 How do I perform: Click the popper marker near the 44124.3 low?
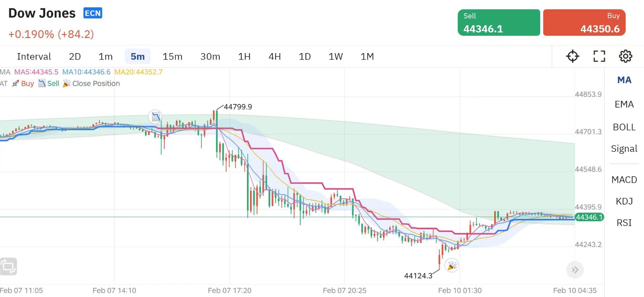451,265
